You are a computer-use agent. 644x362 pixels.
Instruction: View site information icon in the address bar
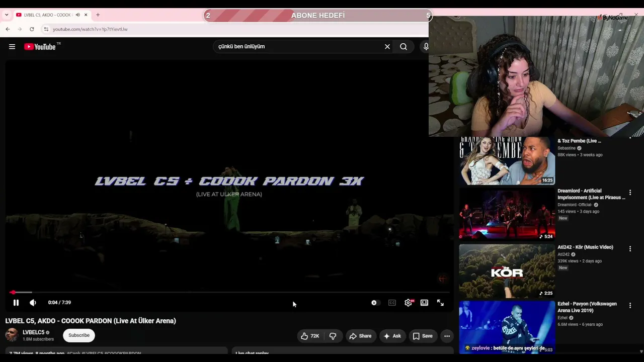tap(46, 29)
